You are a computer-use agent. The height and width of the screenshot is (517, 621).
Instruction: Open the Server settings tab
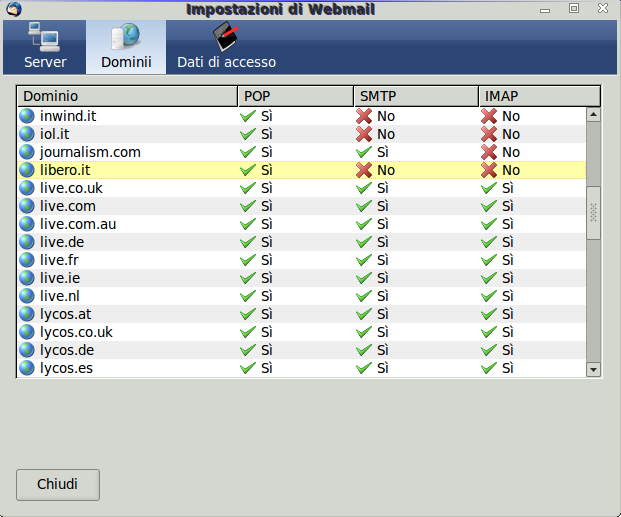(45, 47)
